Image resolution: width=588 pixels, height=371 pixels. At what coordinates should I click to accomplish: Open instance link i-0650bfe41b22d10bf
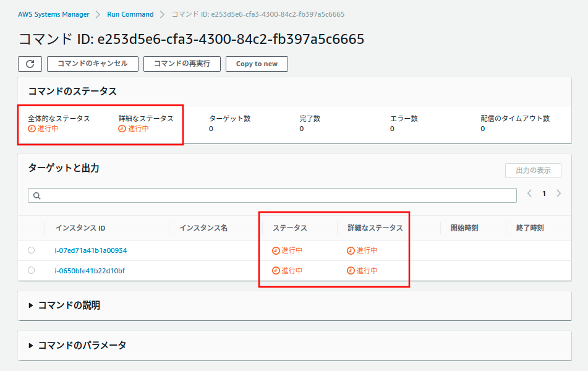[92, 270]
